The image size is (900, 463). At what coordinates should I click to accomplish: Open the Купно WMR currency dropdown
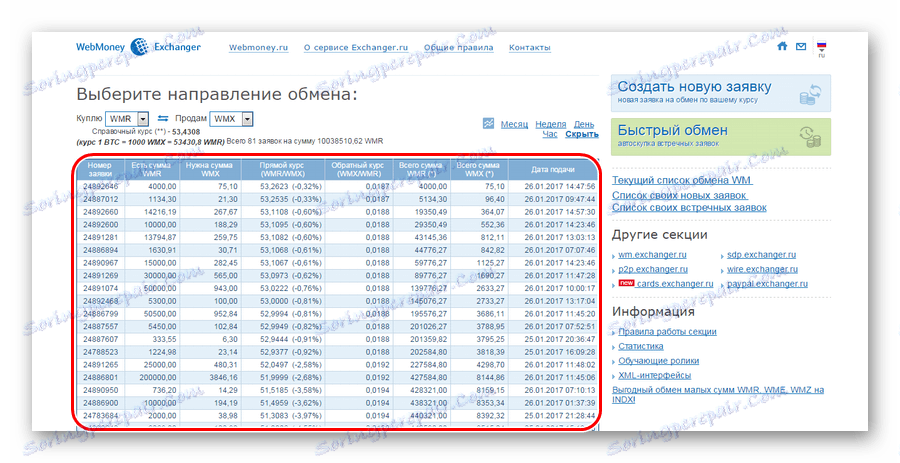point(127,119)
